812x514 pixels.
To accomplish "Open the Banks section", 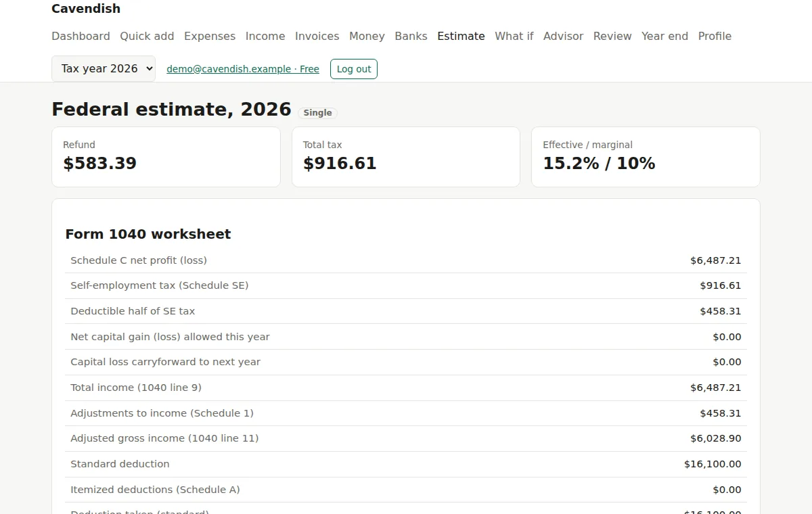I will tap(411, 36).
